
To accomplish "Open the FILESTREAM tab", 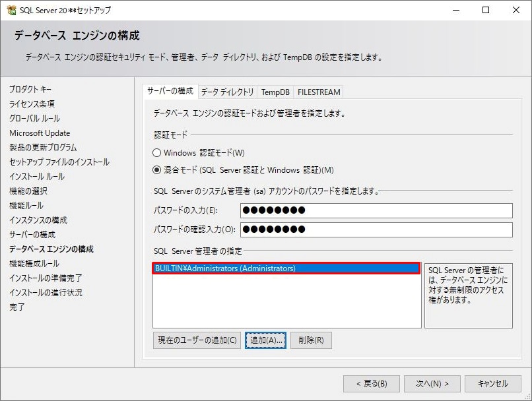I will point(319,92).
